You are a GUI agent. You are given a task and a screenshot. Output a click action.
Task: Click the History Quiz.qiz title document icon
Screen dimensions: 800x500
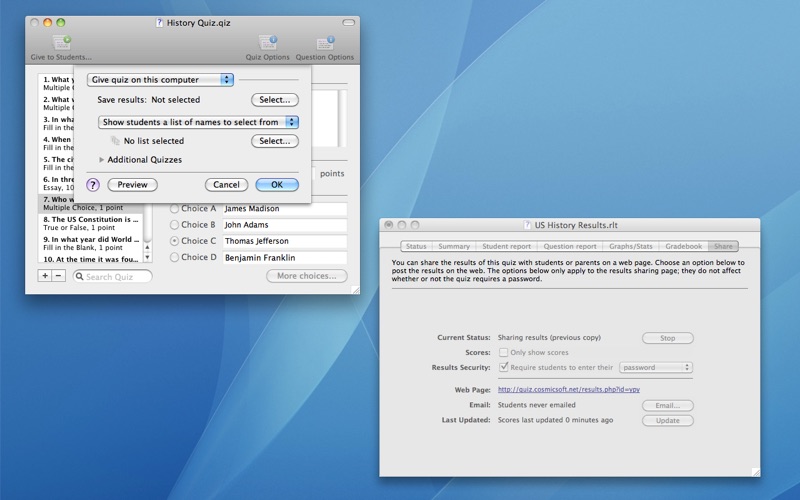[159, 22]
